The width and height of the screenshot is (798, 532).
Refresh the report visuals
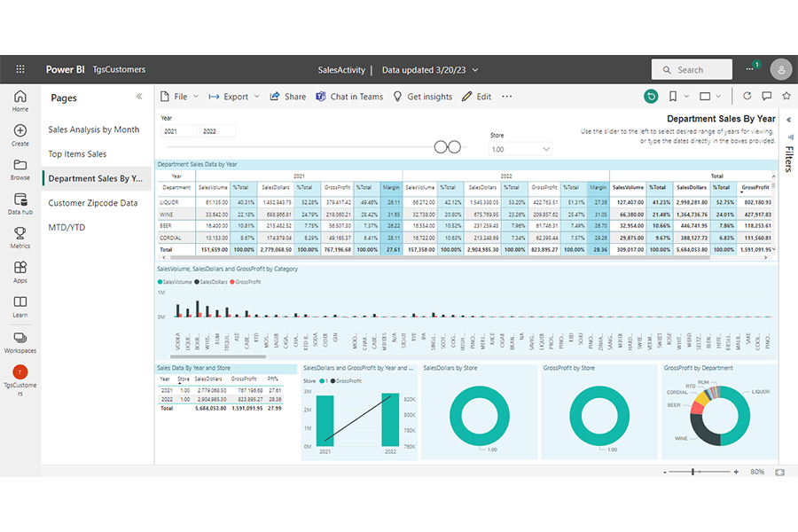point(747,97)
